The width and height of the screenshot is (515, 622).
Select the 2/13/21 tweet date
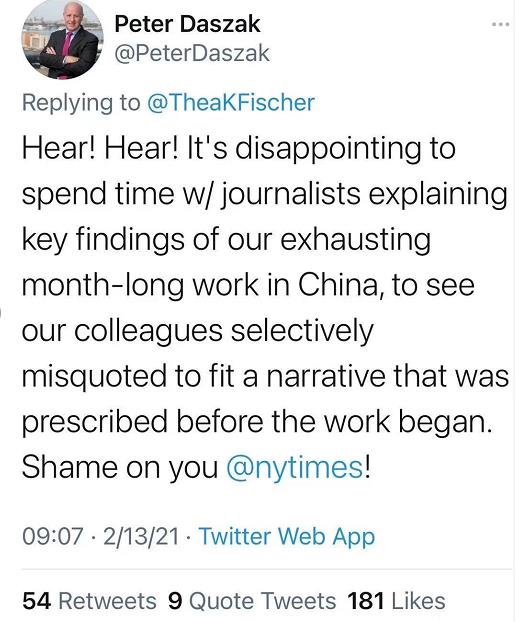pos(141,536)
